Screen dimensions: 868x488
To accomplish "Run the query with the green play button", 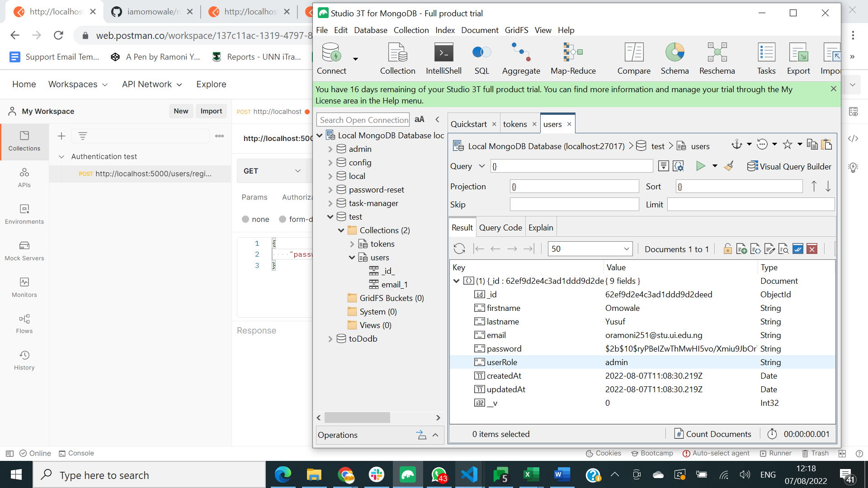I will [700, 166].
